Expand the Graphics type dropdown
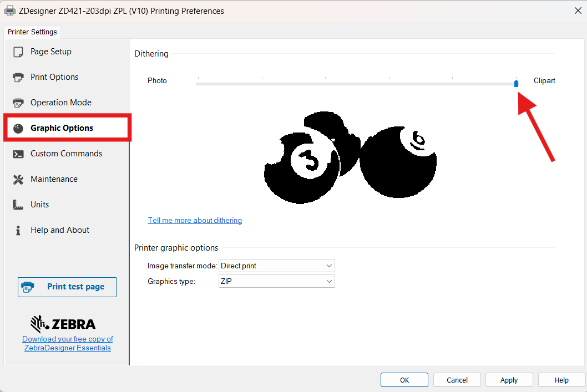This screenshot has height=392, width=587. pos(328,281)
